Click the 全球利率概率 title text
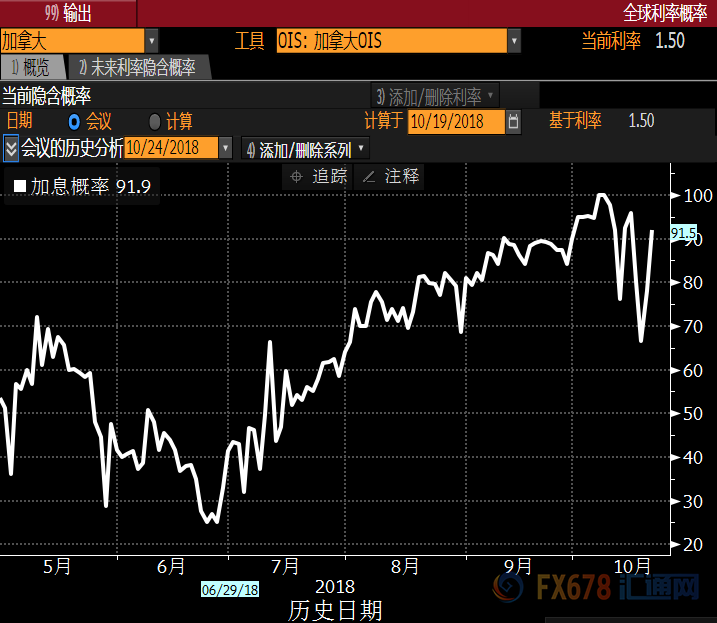Image resolution: width=717 pixels, height=623 pixels. point(664,13)
